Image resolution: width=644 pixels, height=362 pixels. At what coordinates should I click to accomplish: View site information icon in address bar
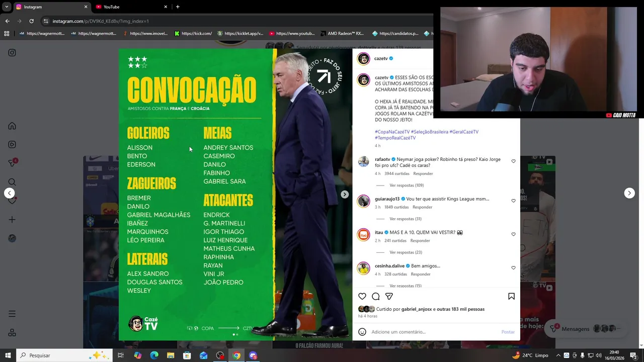point(46,21)
